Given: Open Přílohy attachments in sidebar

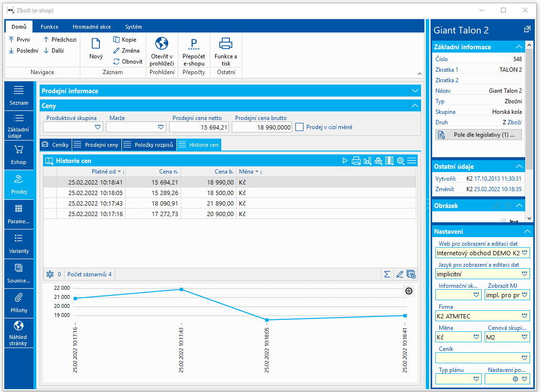Looking at the screenshot, I should pyautogui.click(x=19, y=303).
